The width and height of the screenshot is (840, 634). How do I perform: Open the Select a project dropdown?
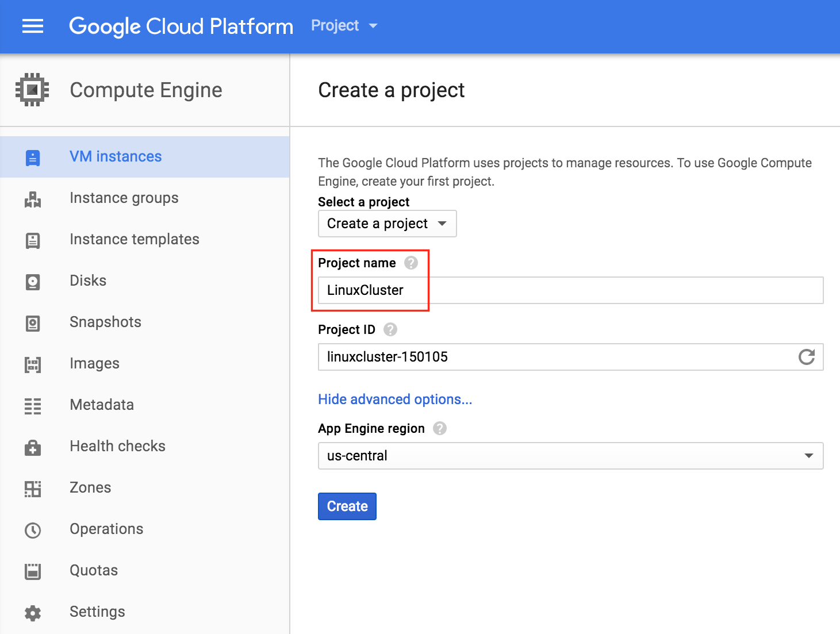tap(388, 224)
